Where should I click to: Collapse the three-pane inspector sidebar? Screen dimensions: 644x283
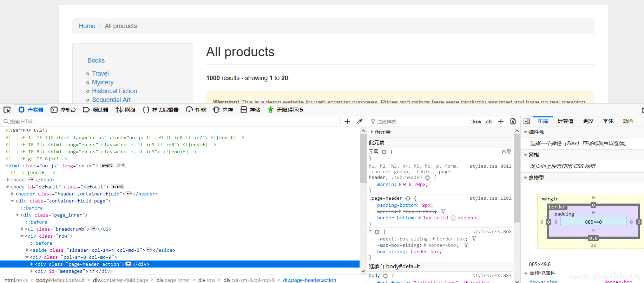(x=527, y=121)
